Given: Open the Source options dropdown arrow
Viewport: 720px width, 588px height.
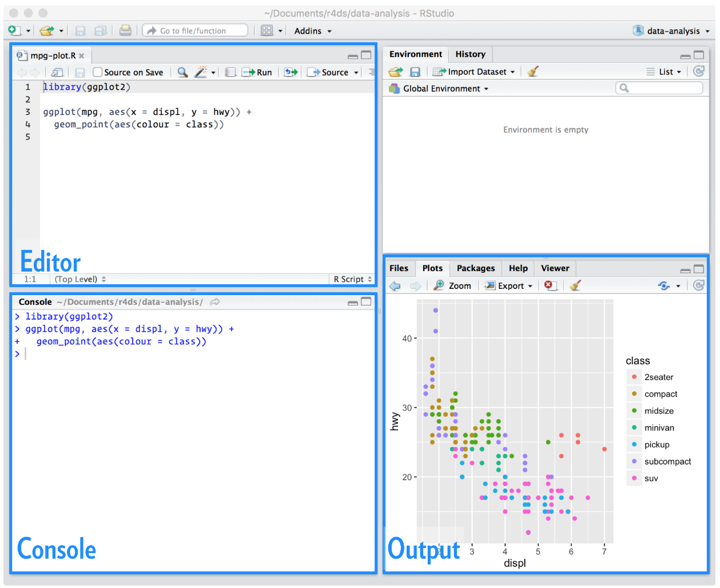Looking at the screenshot, I should [356, 73].
